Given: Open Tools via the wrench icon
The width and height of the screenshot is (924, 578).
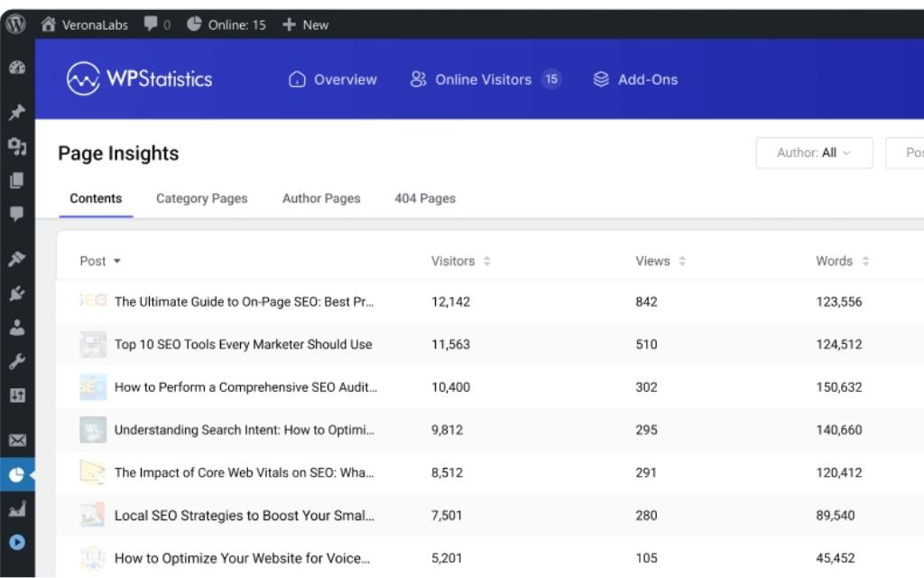Looking at the screenshot, I should coord(16,361).
